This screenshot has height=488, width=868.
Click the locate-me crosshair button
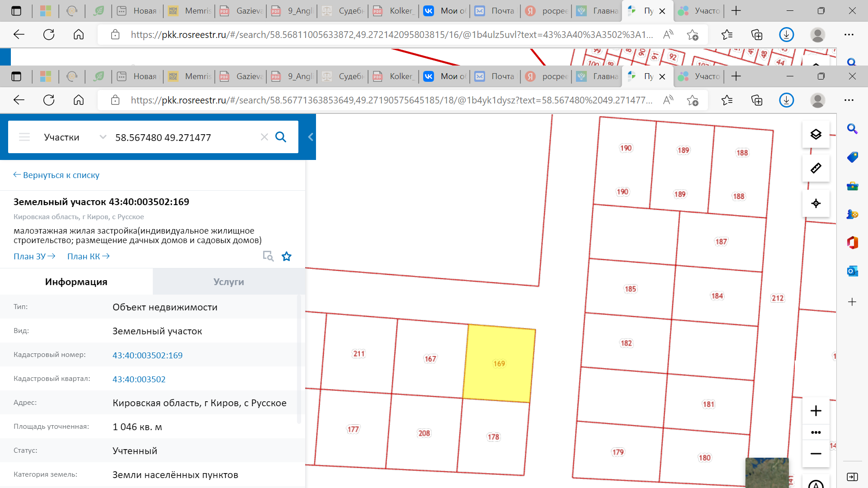pos(816,203)
